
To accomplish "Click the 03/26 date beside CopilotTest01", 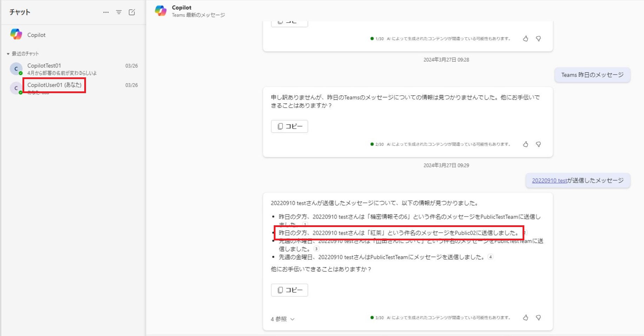I will coord(132,66).
